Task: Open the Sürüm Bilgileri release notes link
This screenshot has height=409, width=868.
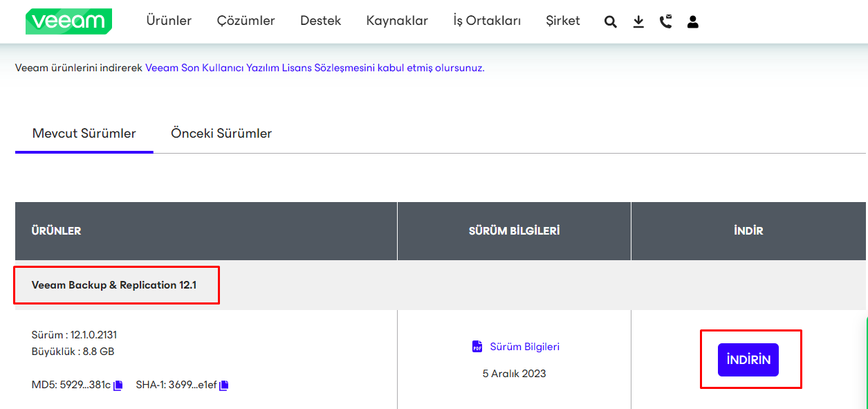Action: click(x=525, y=347)
